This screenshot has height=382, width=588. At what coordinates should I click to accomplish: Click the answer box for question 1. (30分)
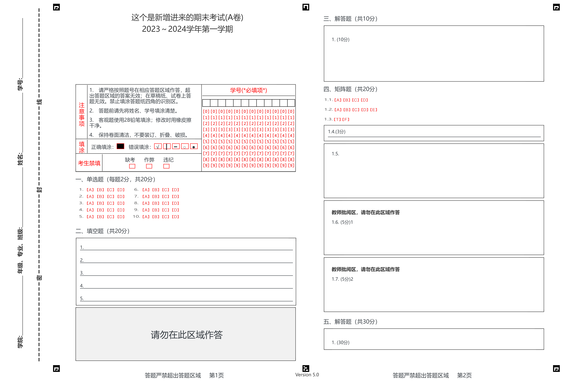(x=434, y=339)
